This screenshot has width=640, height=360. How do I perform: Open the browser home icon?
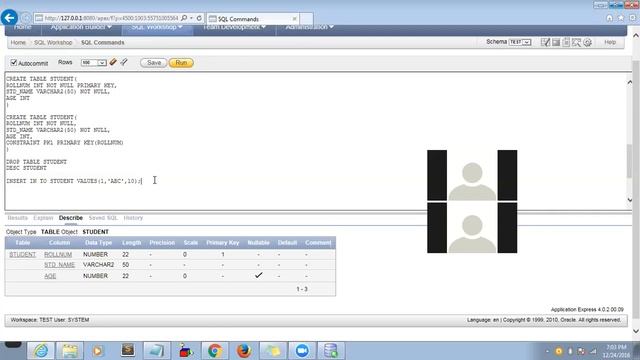[609, 18]
